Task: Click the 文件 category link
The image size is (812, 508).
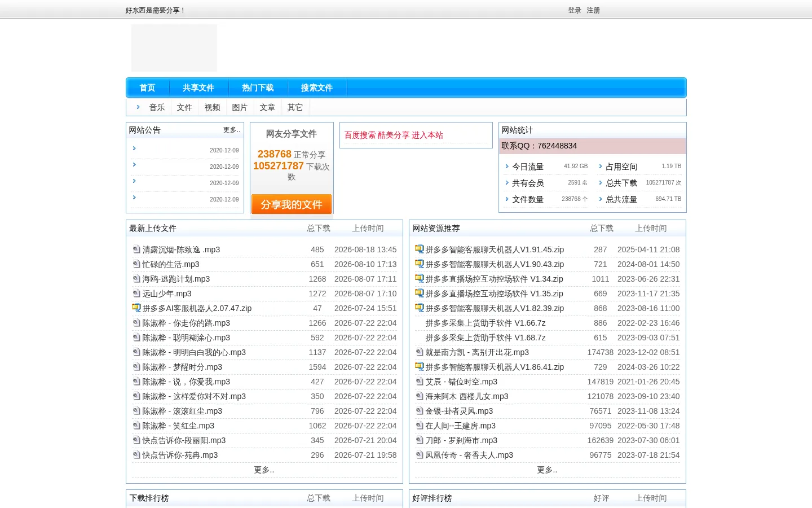Action: [184, 107]
